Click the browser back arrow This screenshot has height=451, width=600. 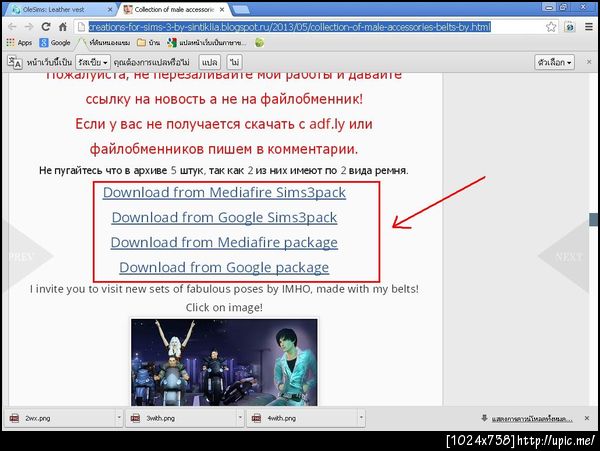pyautogui.click(x=12, y=27)
